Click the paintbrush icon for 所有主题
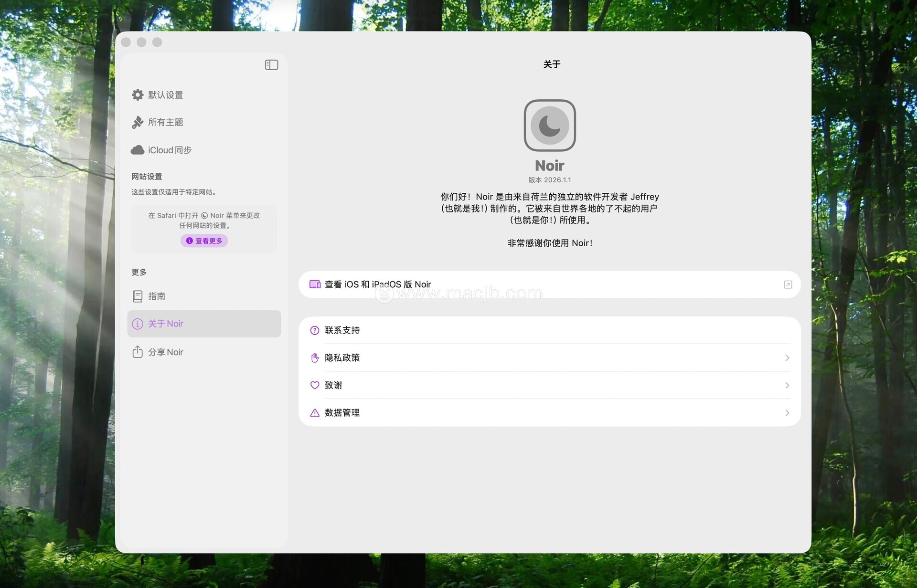Screen dimensions: 917x588 pyautogui.click(x=138, y=123)
